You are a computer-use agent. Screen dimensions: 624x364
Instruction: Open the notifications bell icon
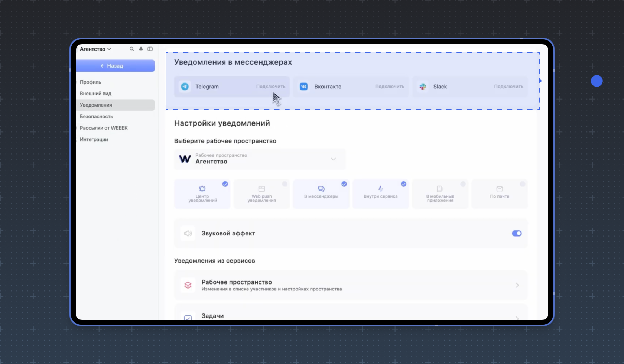pos(141,49)
